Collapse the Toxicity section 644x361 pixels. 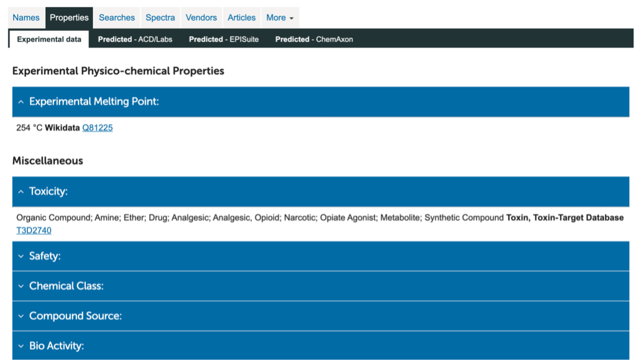[321, 191]
